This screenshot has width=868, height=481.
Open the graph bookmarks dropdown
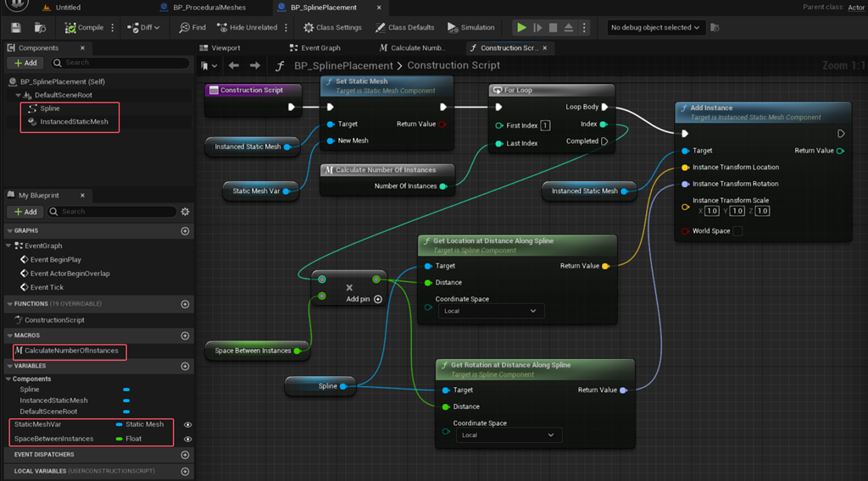209,66
